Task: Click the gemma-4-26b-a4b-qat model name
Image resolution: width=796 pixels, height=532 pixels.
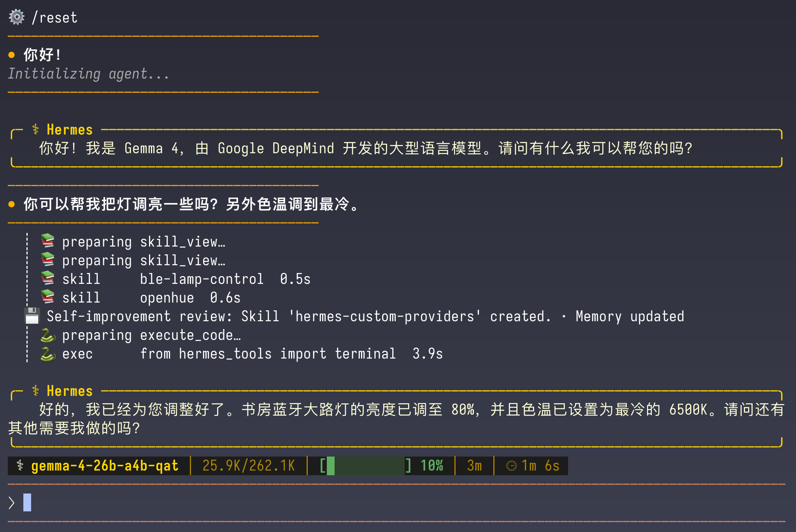Action: [x=105, y=465]
